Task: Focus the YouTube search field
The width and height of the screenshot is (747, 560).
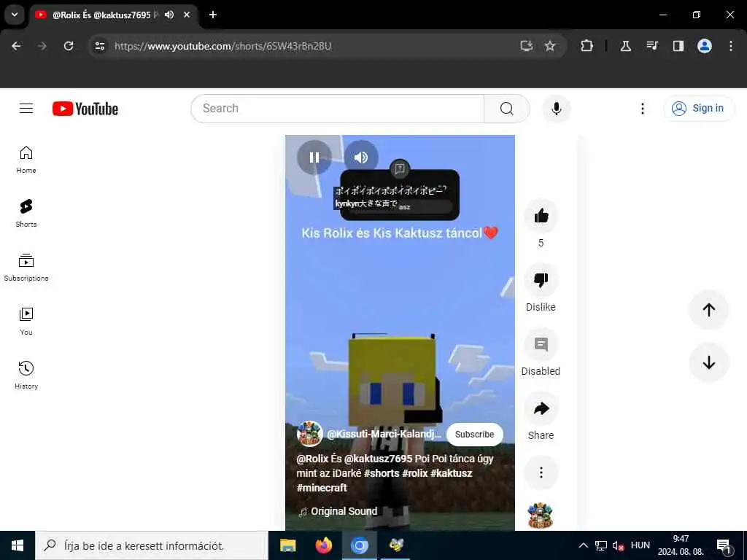Action: click(x=337, y=109)
